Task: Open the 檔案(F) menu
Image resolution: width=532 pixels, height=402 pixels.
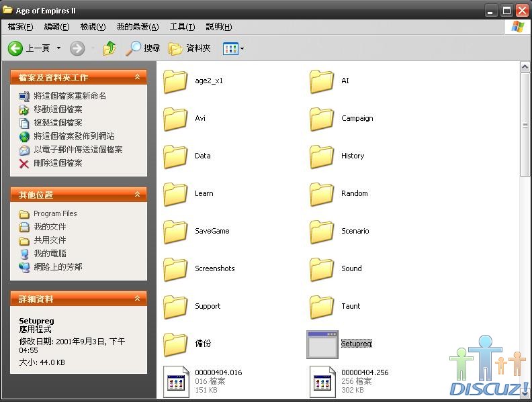Action: click(20, 27)
